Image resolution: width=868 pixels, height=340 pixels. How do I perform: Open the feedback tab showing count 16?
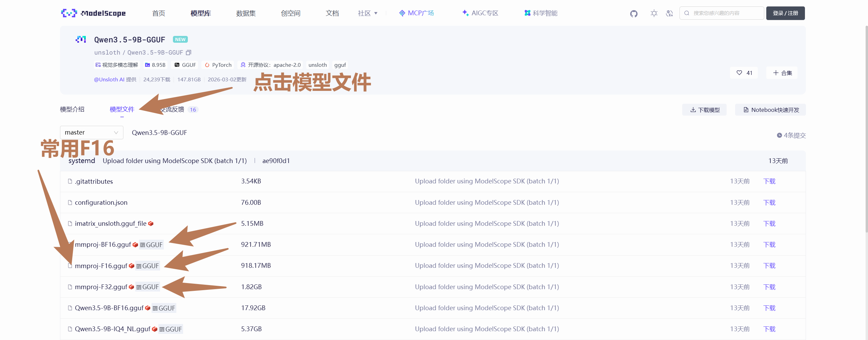pyautogui.click(x=179, y=109)
